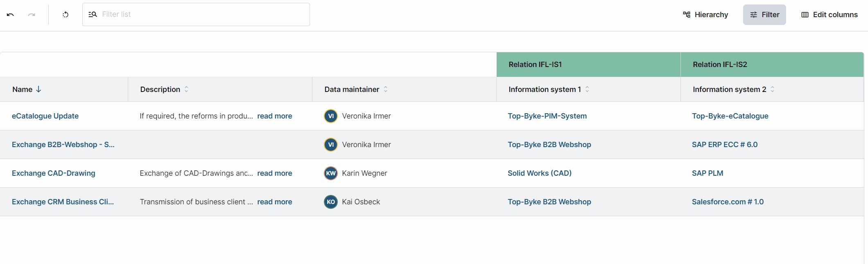Image resolution: width=868 pixels, height=264 pixels.
Task: Click the undo arrow icon
Action: [10, 15]
